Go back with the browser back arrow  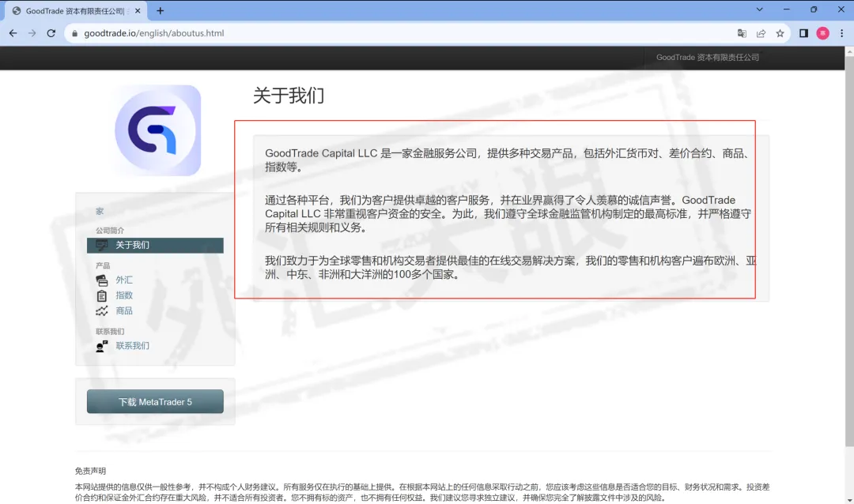13,33
